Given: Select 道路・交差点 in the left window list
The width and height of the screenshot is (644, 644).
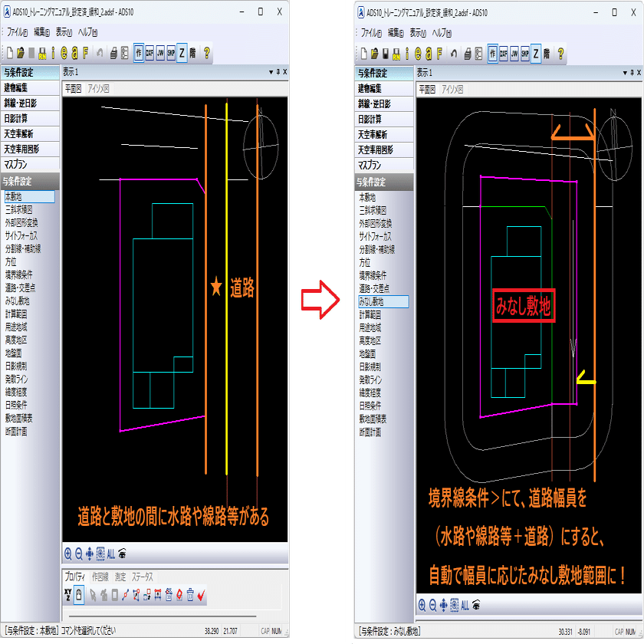Looking at the screenshot, I should [x=20, y=287].
